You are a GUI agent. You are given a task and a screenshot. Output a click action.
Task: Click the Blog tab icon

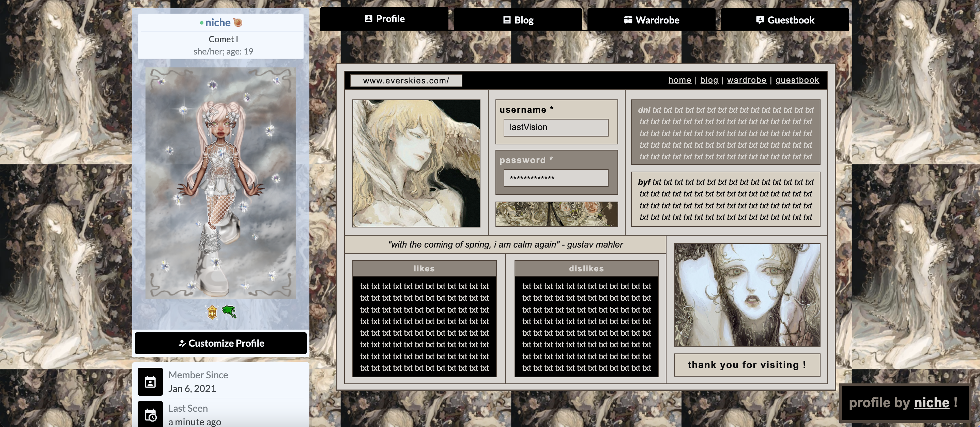[506, 20]
